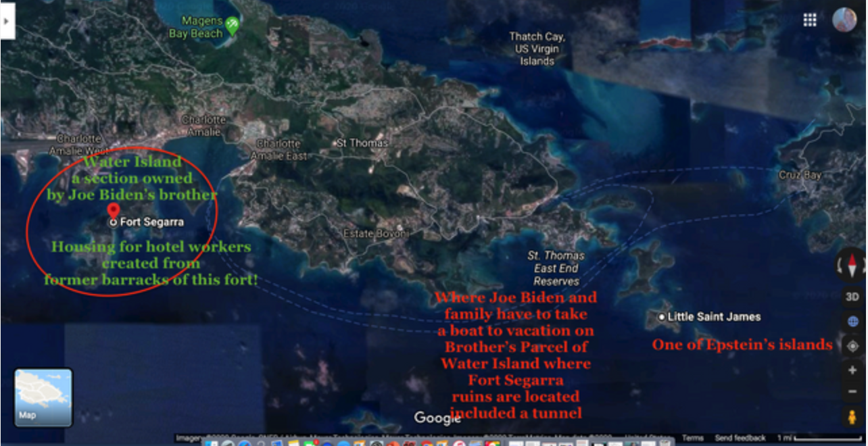Open the Google apps grid

pos(810,20)
